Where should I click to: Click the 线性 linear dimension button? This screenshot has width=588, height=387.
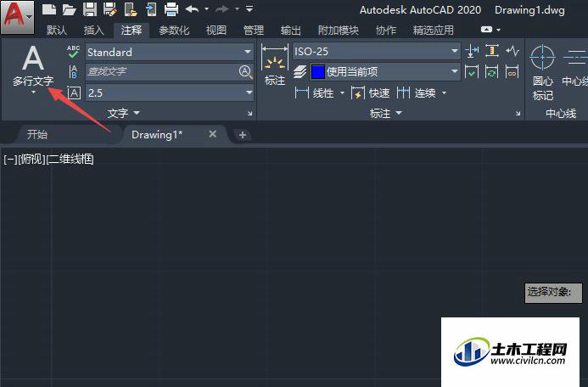click(315, 93)
